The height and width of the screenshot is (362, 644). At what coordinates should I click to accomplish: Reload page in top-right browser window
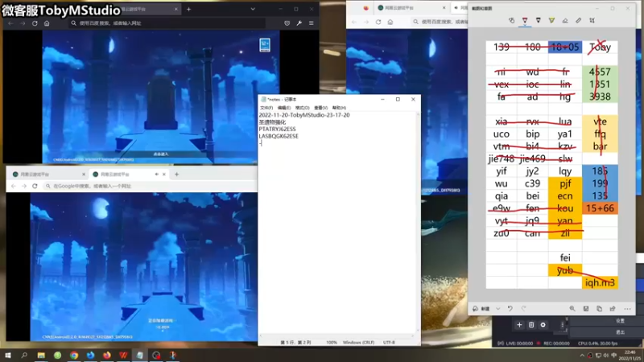coord(378,22)
